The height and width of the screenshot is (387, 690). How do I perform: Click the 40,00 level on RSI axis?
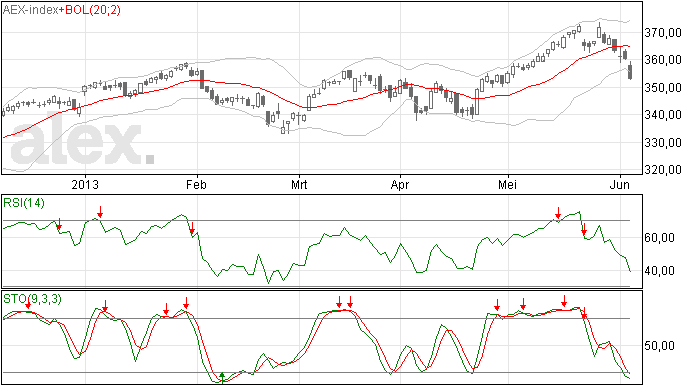tap(660, 271)
